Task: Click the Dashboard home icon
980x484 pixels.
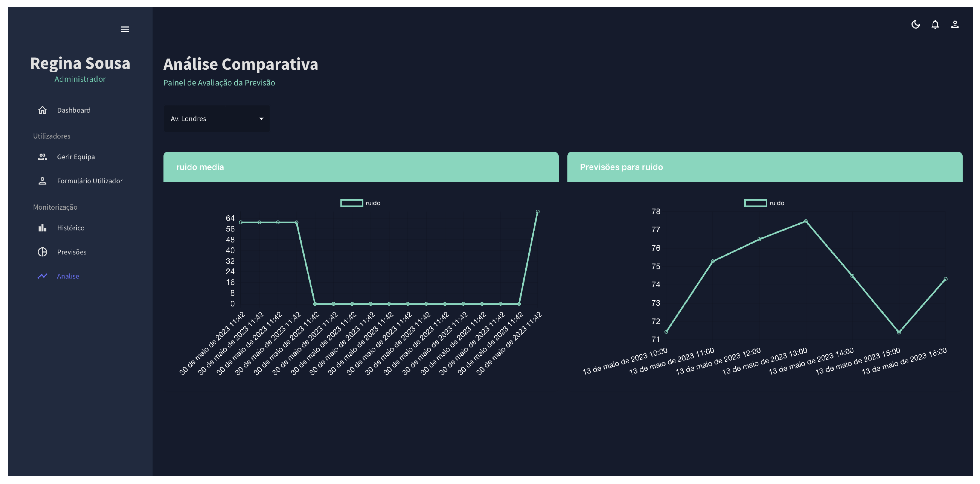Action: (42, 110)
